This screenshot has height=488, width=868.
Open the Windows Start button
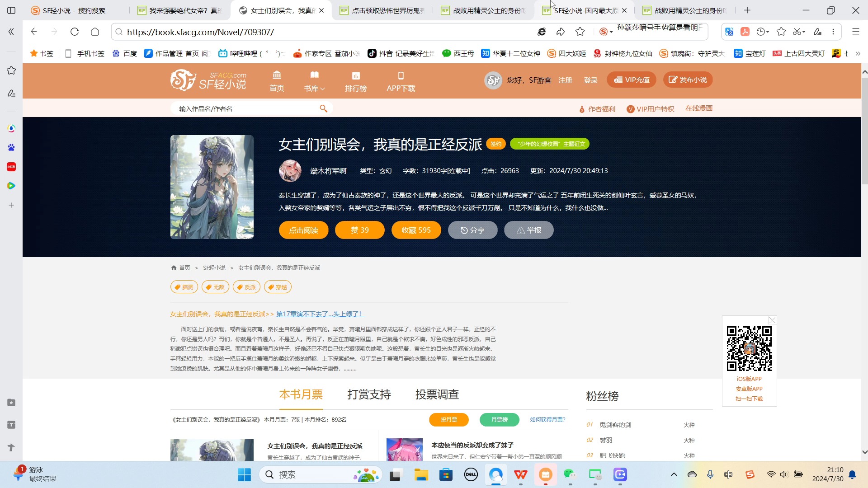coord(244,474)
